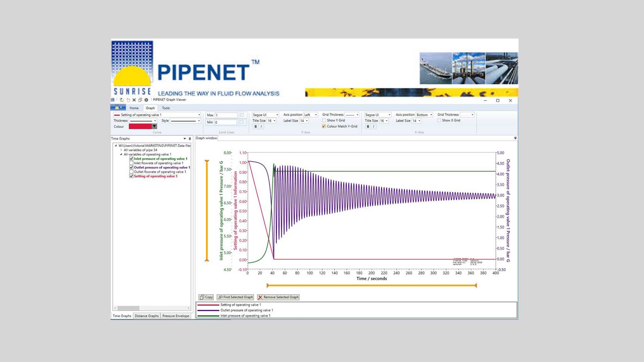Select the Time Graphs bottom tab
Screen dimensions: 644x362
pyautogui.click(x=122, y=316)
